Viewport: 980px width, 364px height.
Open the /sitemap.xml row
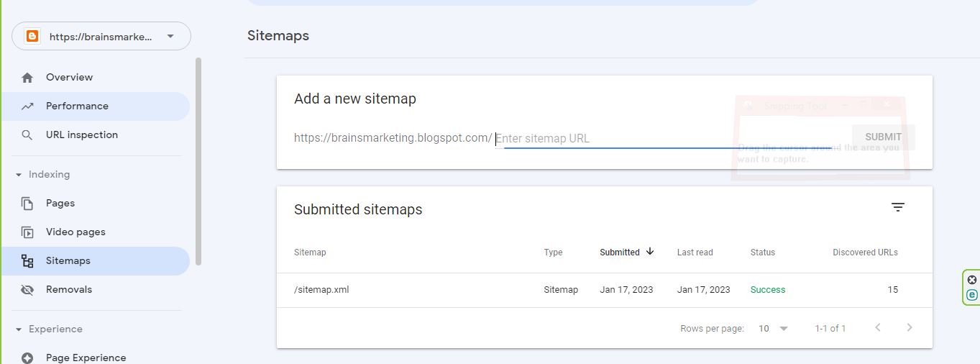[x=605, y=290]
